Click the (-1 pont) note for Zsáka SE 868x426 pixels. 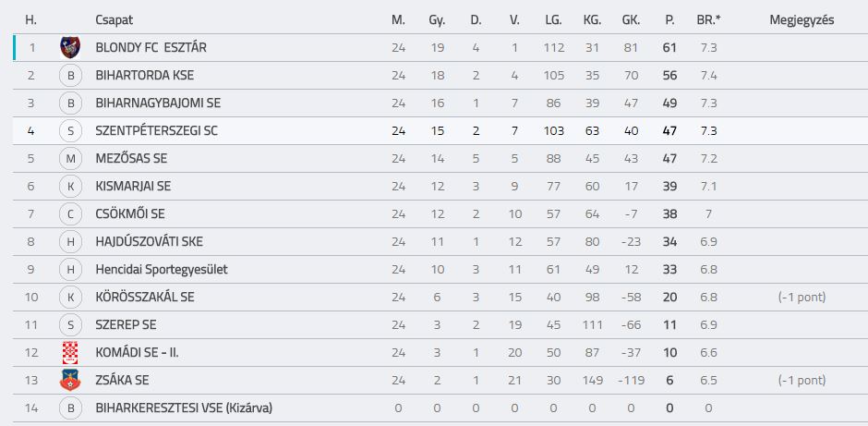(x=802, y=381)
